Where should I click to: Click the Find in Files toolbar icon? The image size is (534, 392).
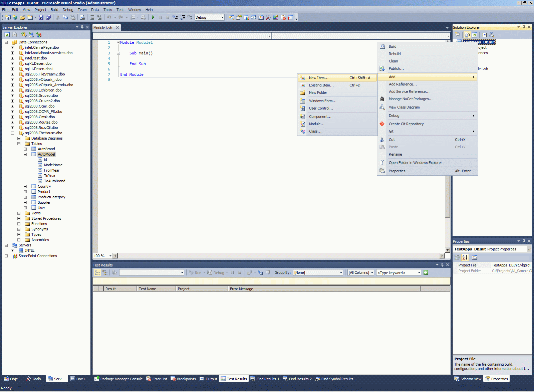(x=82, y=17)
